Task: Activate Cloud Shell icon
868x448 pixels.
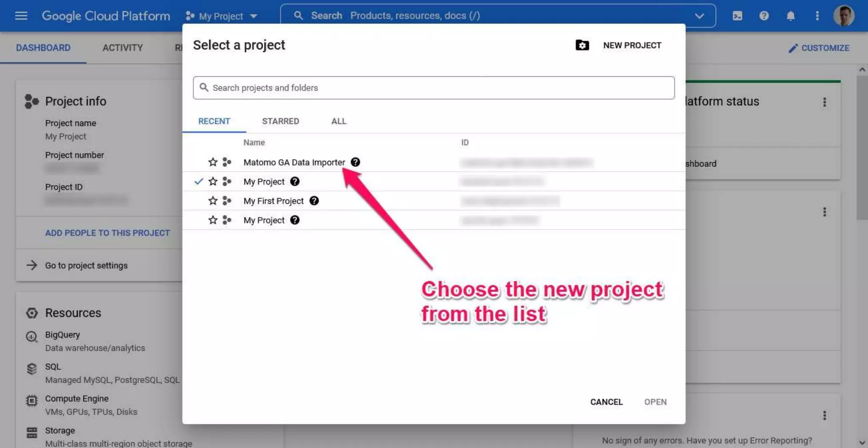Action: pyautogui.click(x=737, y=16)
